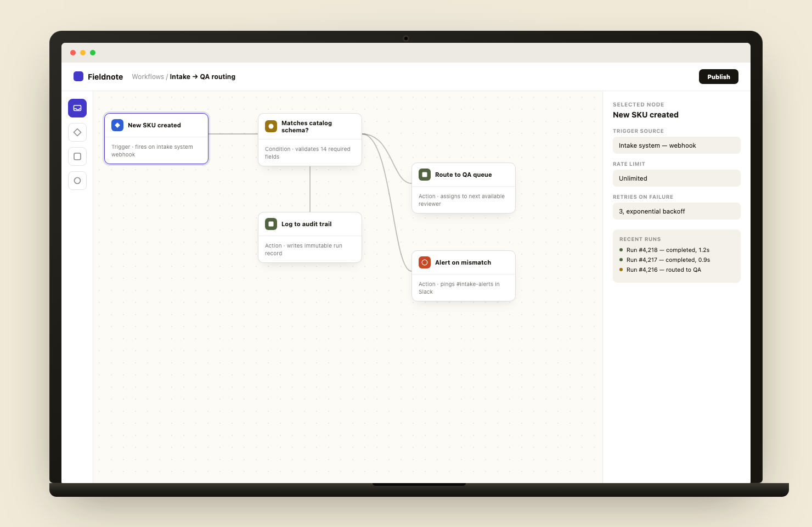Screen dimensions: 812x527
Task: Click the Rate Limit label
Action: click(x=629, y=164)
